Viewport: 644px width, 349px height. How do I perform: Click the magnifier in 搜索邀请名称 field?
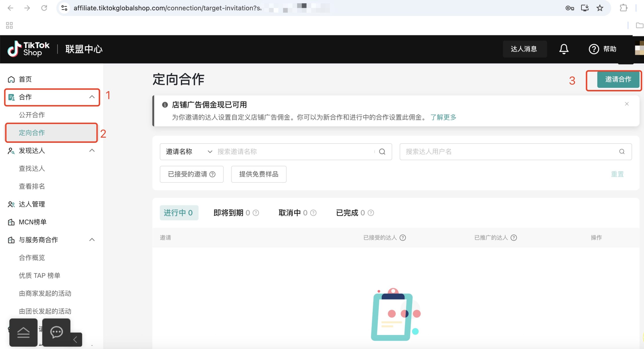(382, 152)
